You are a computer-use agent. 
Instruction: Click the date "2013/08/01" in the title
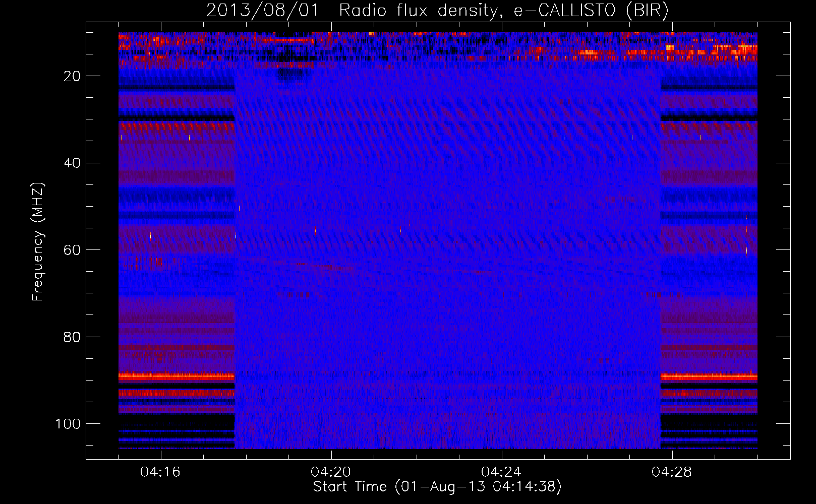pyautogui.click(x=263, y=11)
